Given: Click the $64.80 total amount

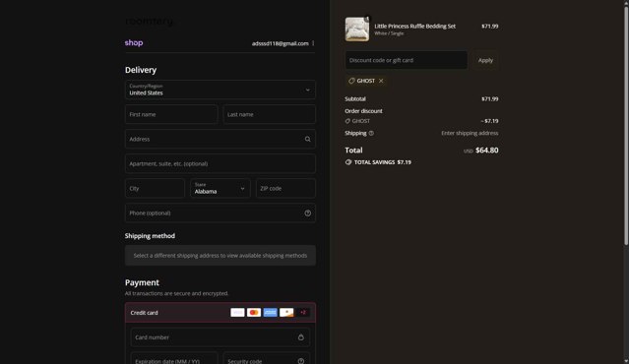Looking at the screenshot, I should tap(487, 151).
